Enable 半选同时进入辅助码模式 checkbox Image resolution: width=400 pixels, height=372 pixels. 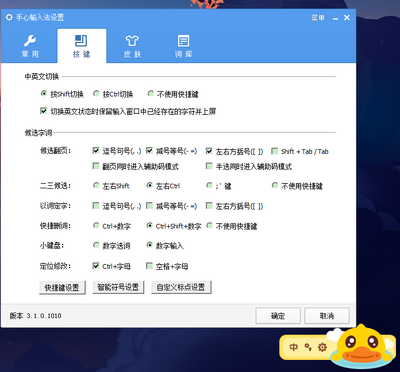(x=209, y=166)
